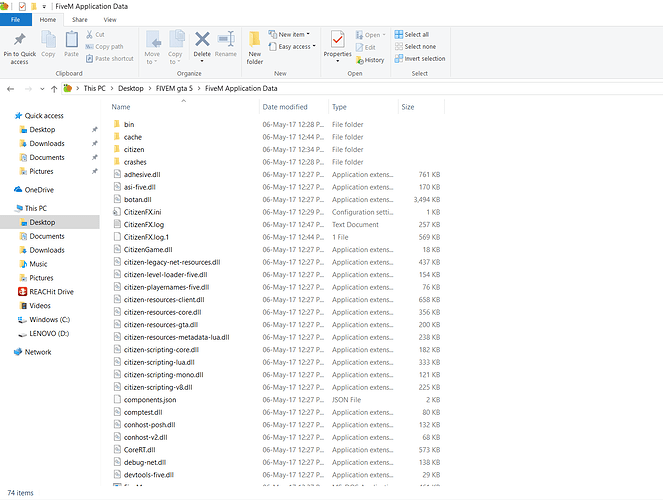663x500 pixels.
Task: Expand chevron after This PC in address bar
Action: coord(112,88)
